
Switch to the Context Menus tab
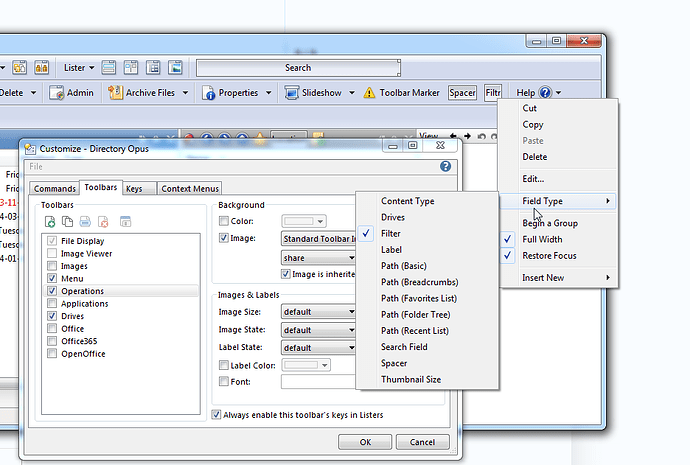click(x=190, y=188)
